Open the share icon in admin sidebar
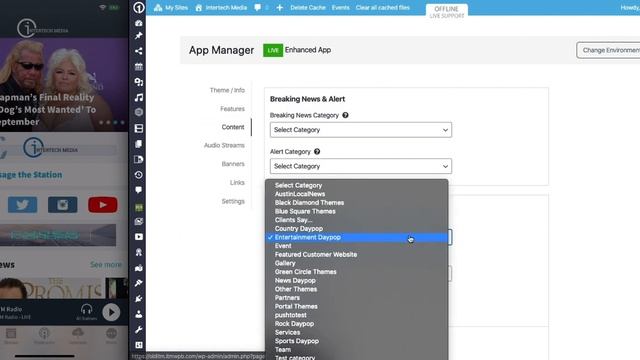The image size is (640, 360). click(139, 51)
